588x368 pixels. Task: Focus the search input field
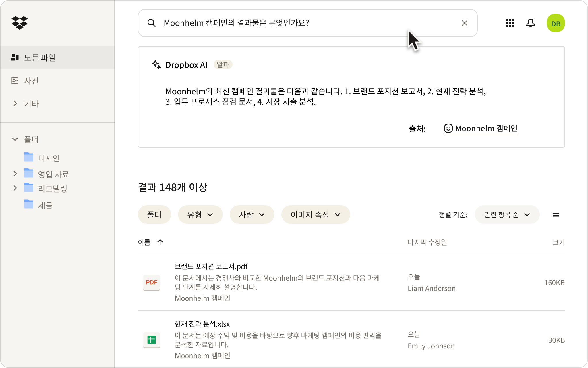pyautogui.click(x=307, y=23)
